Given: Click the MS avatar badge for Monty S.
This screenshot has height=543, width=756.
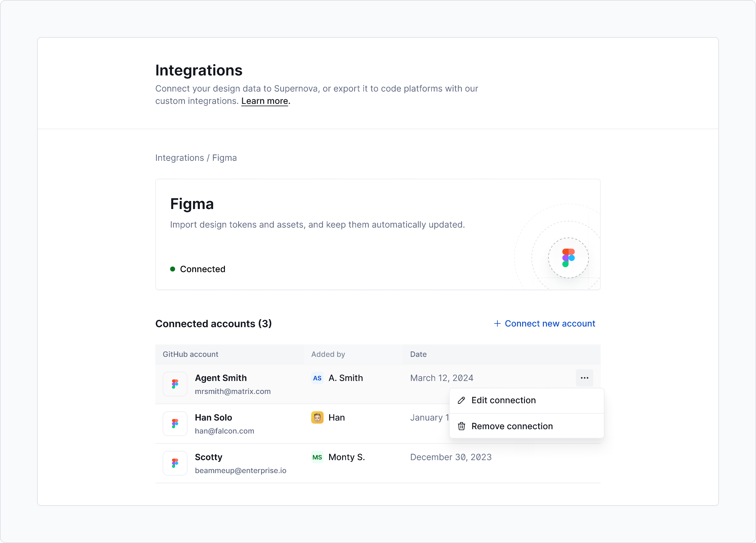Looking at the screenshot, I should click(x=317, y=457).
